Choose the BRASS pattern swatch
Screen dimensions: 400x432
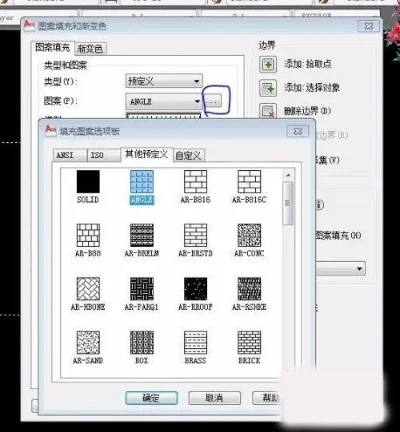pyautogui.click(x=195, y=342)
